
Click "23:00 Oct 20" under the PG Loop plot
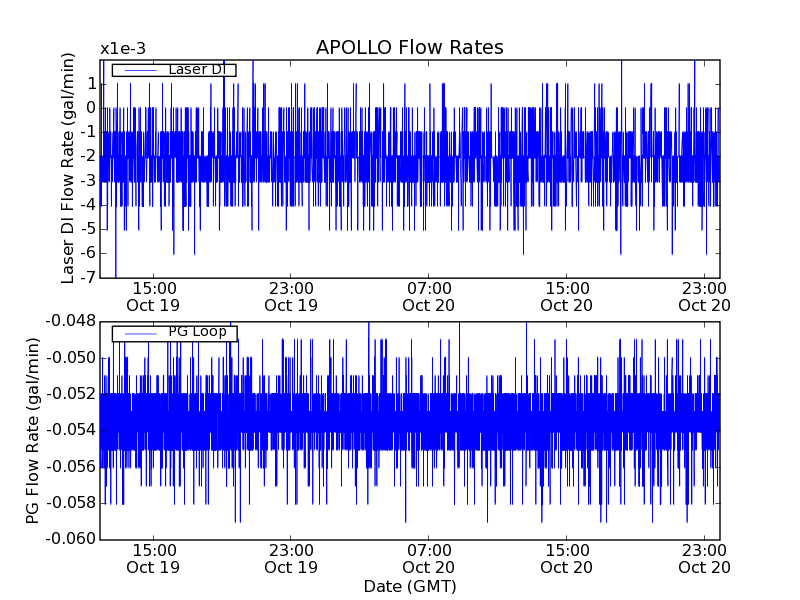(704, 559)
